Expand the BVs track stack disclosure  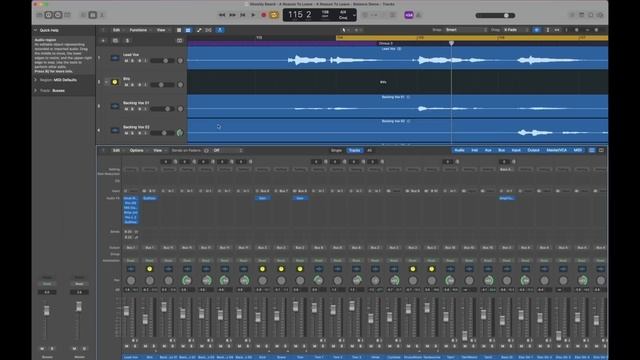[106, 82]
